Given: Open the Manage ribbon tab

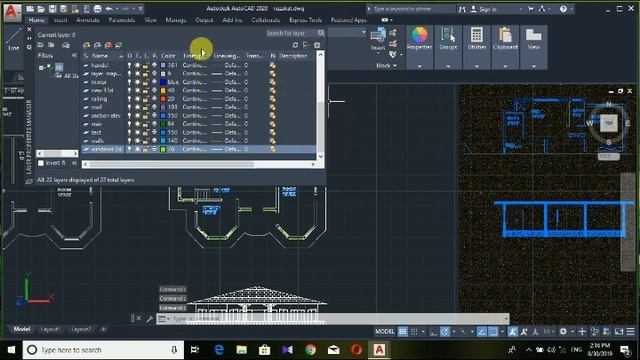Looking at the screenshot, I should pyautogui.click(x=176, y=20).
